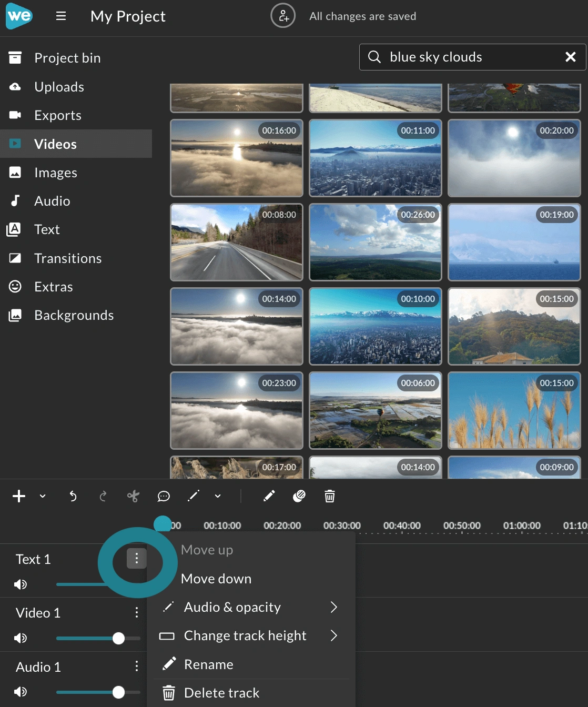
Task: Select the 00:10:00 aerial city clip
Action: pyautogui.click(x=376, y=326)
